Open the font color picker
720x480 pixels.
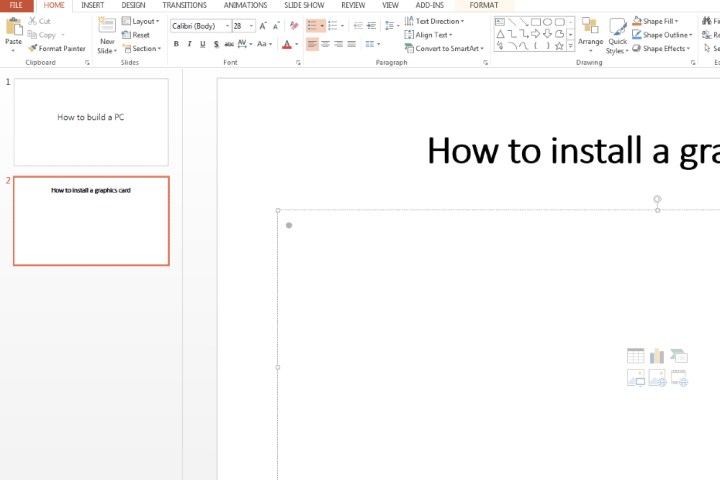tap(287, 44)
